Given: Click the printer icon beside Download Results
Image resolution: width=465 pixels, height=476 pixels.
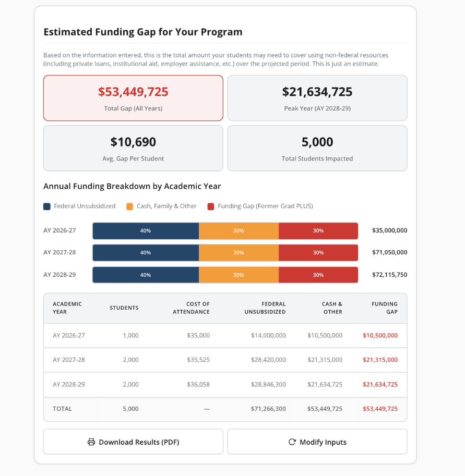Looking at the screenshot, I should (x=91, y=442).
